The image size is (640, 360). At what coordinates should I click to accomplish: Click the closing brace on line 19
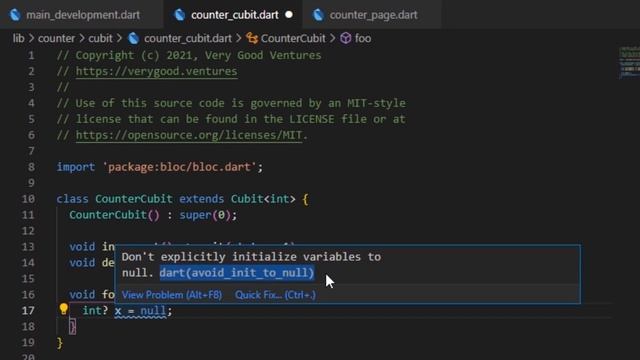click(60, 342)
